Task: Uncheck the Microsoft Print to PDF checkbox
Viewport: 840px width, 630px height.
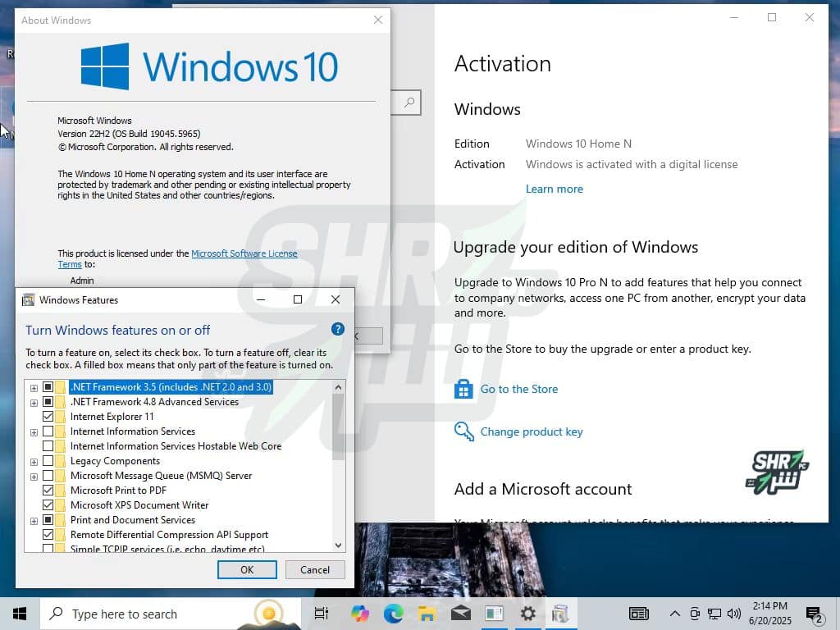Action: (x=48, y=491)
